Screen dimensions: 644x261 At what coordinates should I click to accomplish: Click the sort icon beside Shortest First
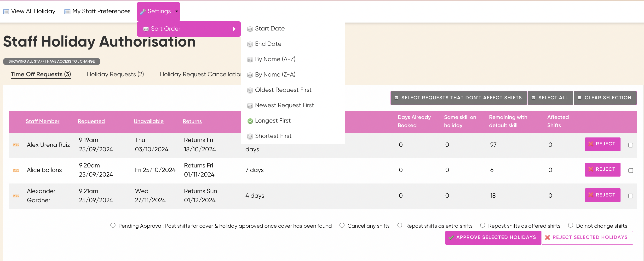250,136
